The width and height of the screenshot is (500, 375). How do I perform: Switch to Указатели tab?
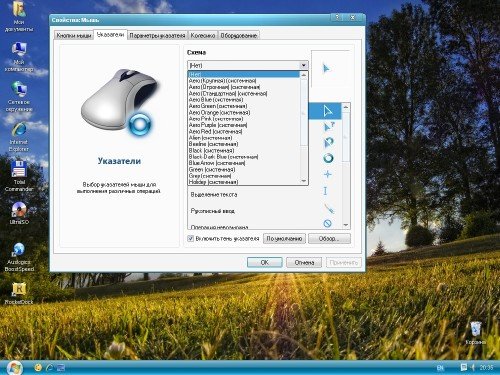(110, 34)
